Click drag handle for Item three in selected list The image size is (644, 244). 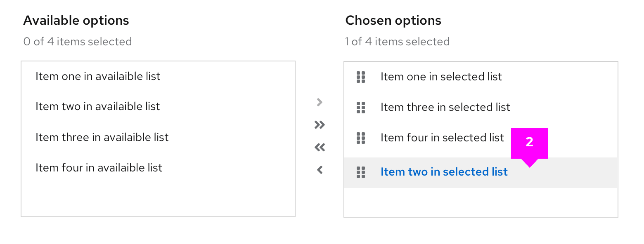point(361,108)
